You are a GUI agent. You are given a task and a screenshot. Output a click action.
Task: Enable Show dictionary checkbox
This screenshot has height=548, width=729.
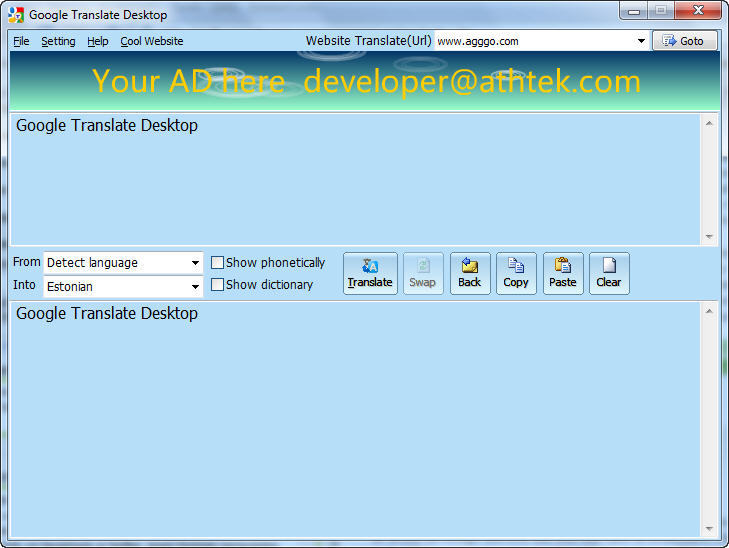tap(217, 284)
